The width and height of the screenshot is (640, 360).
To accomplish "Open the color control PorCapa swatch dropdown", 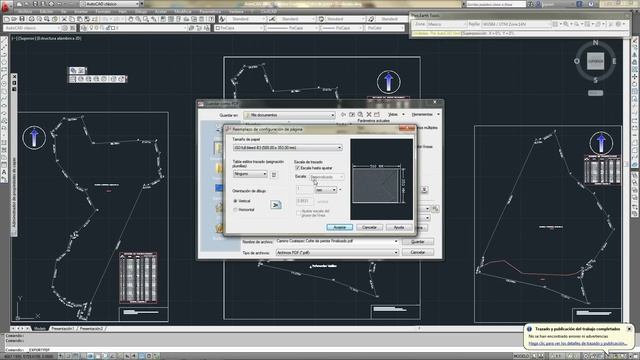I will point(239,28).
